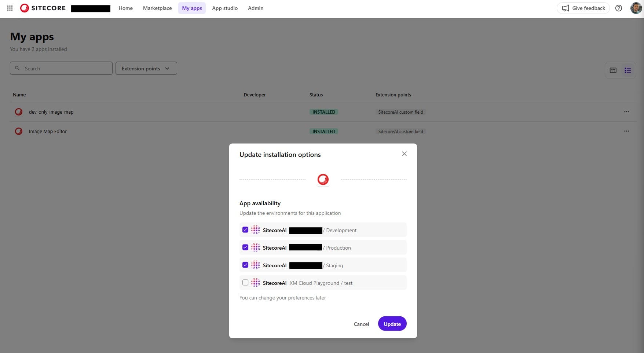Open the Marketplace tab
This screenshot has height=353, width=644.
pos(157,8)
